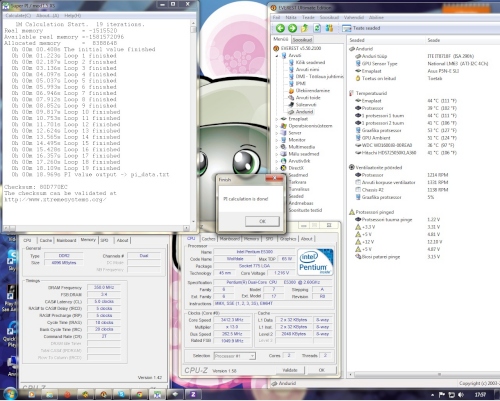Open the Windows Start menu orb
The width and height of the screenshot is (500, 401).
tap(10, 394)
